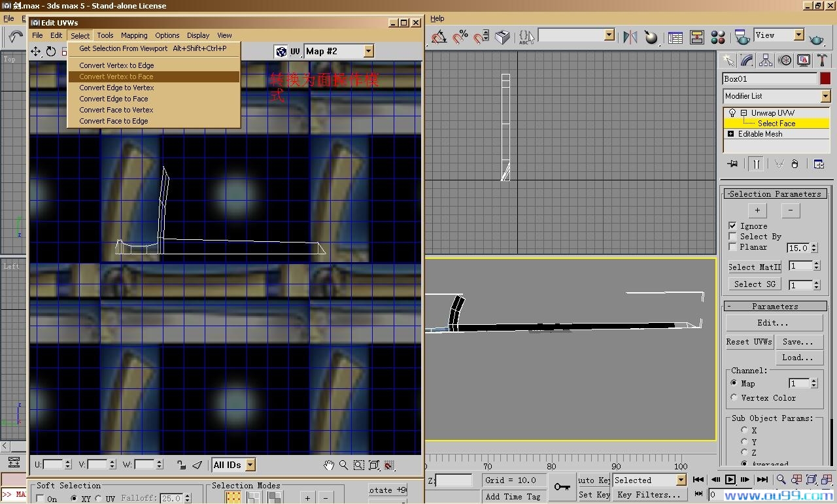This screenshot has height=504, width=837.
Task: Click the Reset UVWs button
Action: point(749,342)
